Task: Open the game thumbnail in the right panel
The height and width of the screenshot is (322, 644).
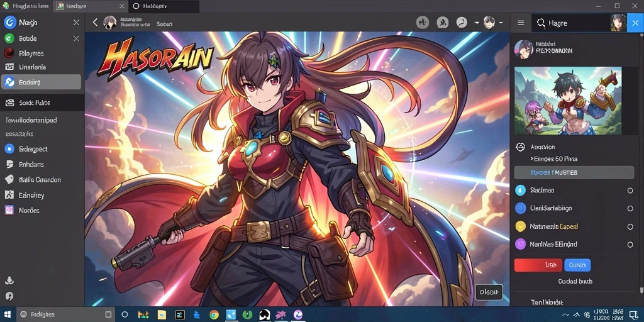Action: tap(568, 101)
